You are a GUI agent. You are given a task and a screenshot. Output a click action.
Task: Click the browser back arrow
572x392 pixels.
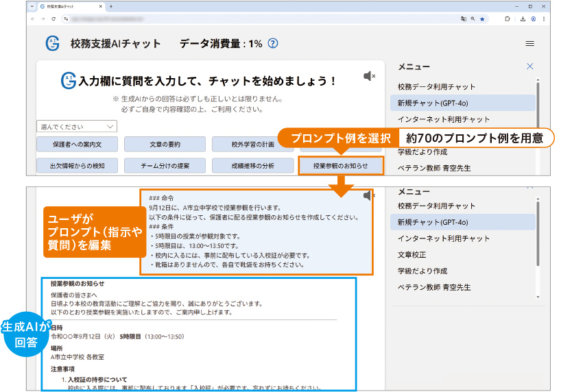[x=33, y=19]
